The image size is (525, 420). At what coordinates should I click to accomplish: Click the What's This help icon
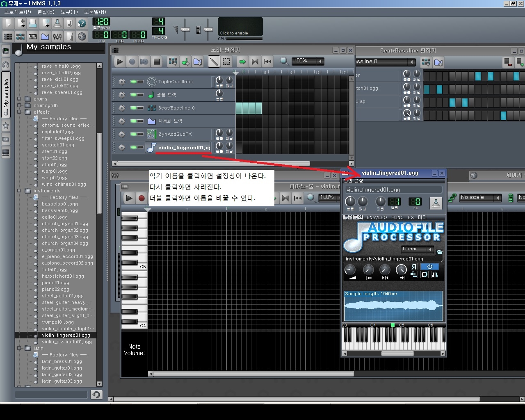click(x=82, y=23)
